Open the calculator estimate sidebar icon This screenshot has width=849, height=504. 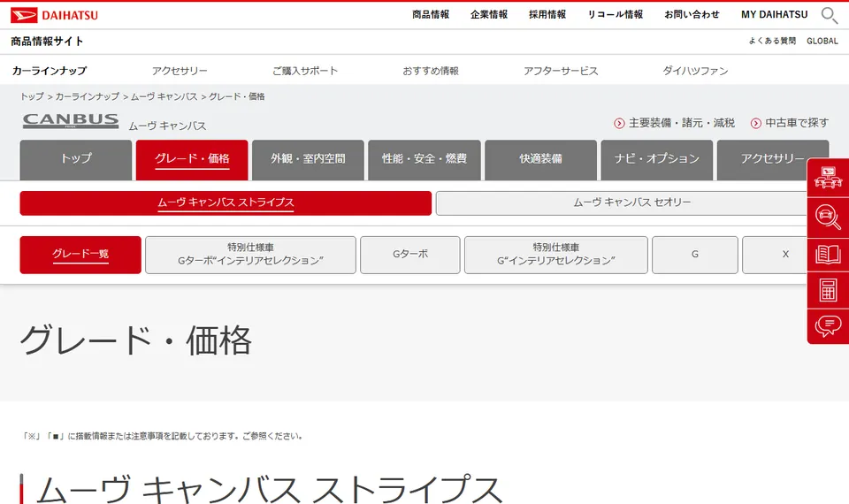pos(828,290)
